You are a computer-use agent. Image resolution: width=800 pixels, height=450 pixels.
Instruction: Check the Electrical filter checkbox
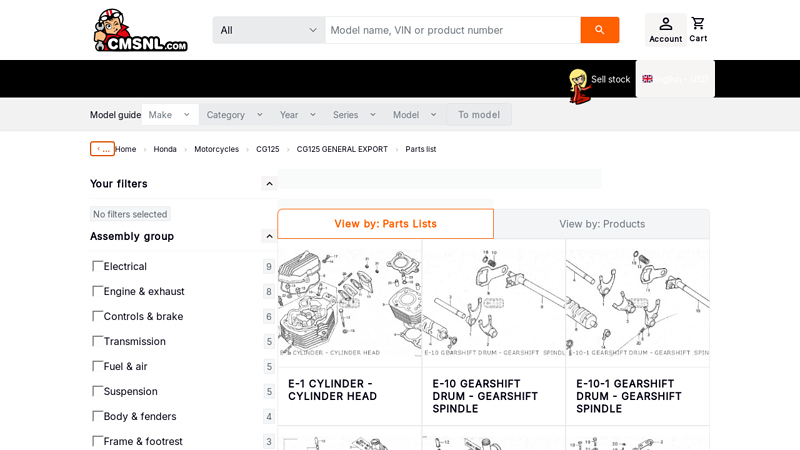point(97,266)
